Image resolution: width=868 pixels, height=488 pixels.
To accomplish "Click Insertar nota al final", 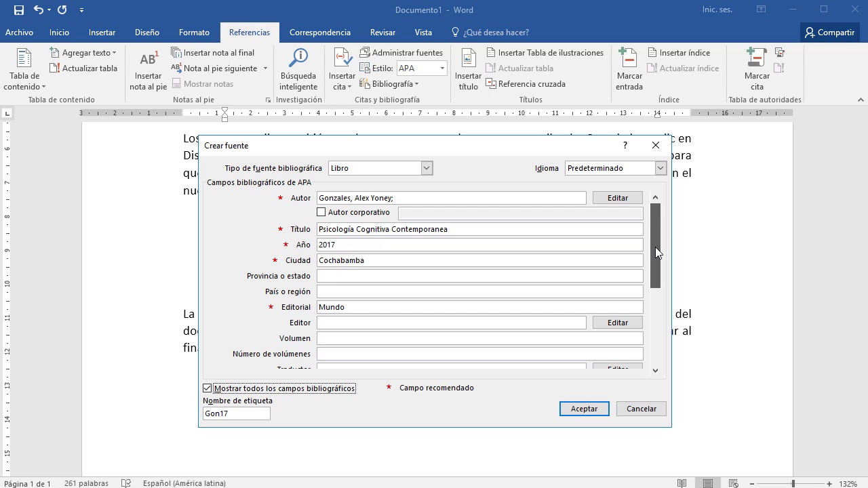I will click(x=213, y=53).
